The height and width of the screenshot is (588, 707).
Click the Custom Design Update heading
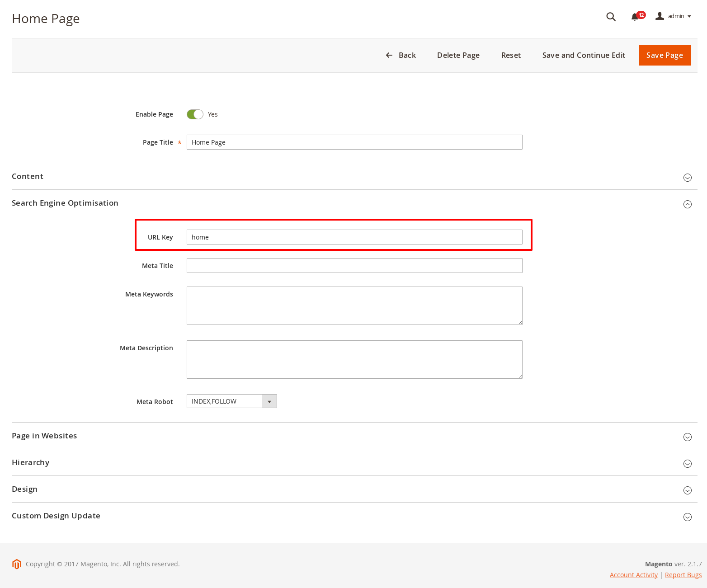tap(56, 516)
